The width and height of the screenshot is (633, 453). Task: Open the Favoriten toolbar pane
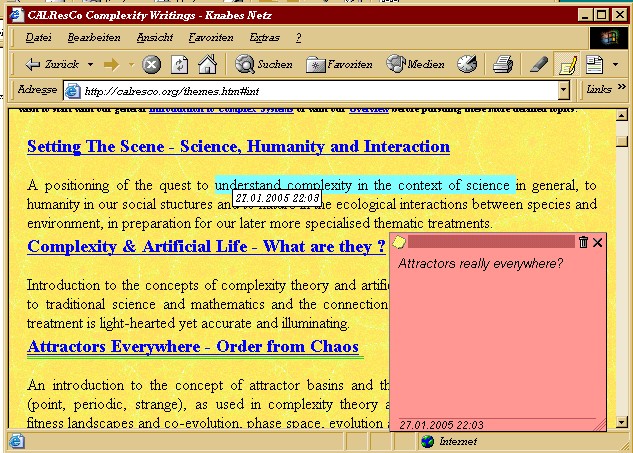pos(339,65)
